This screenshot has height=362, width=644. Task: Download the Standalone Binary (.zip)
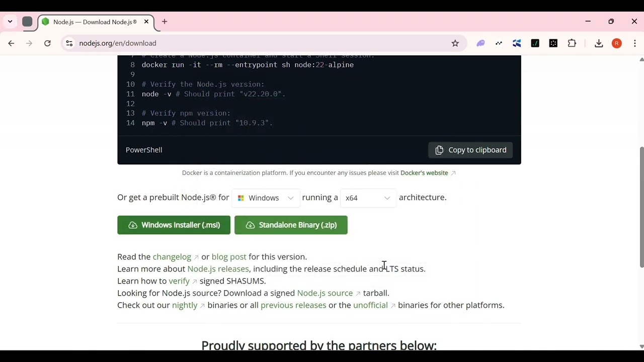click(291, 225)
